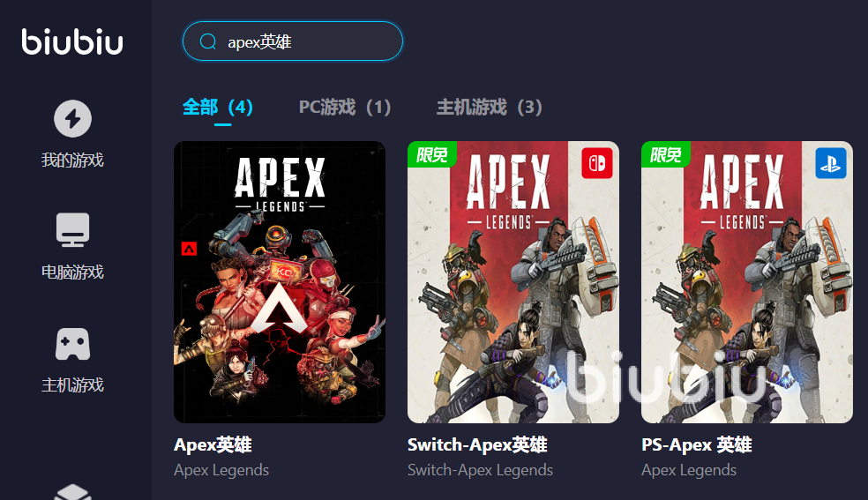Viewport: 868px width, 500px height.
Task: Open the Switch-Apex英雄 cover art
Action: [513, 282]
